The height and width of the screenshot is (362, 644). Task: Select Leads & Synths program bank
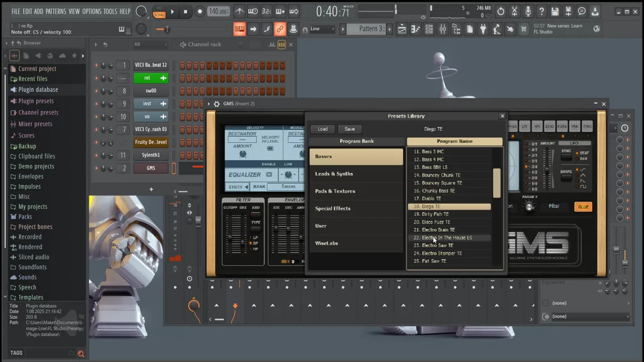356,173
